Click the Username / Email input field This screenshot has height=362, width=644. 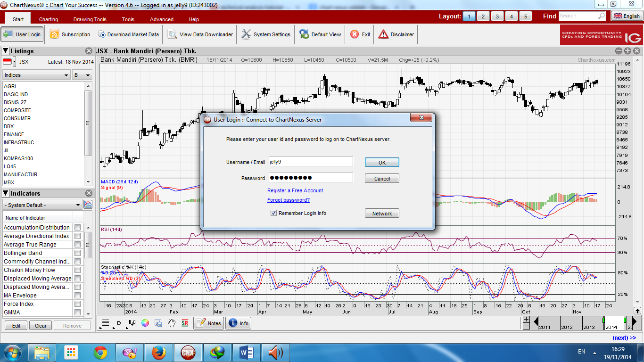click(311, 161)
